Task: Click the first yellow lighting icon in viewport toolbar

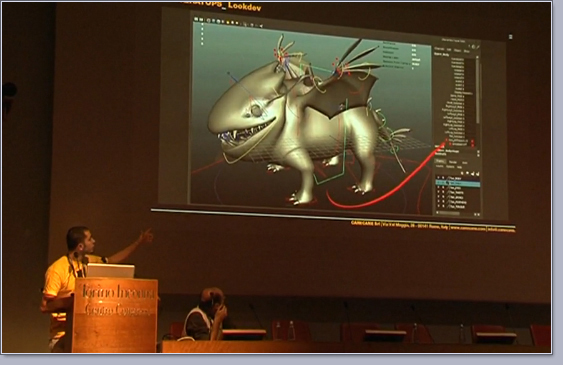Action: pyautogui.click(x=228, y=22)
